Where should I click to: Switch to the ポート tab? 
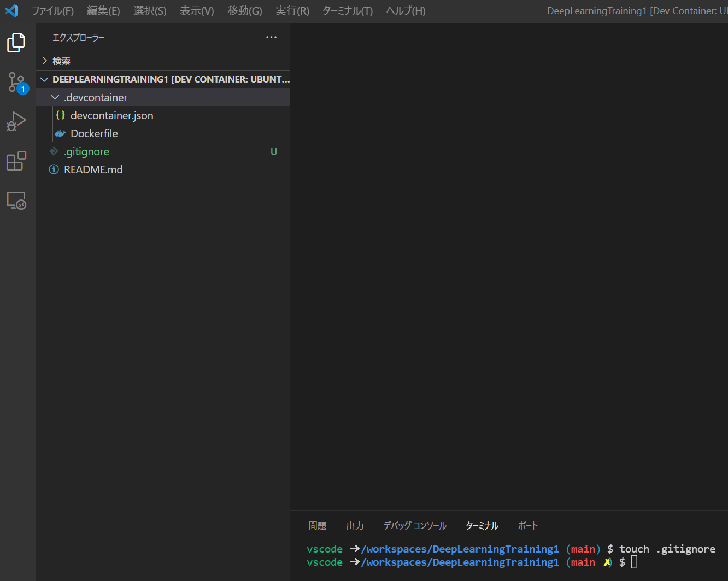(527, 525)
